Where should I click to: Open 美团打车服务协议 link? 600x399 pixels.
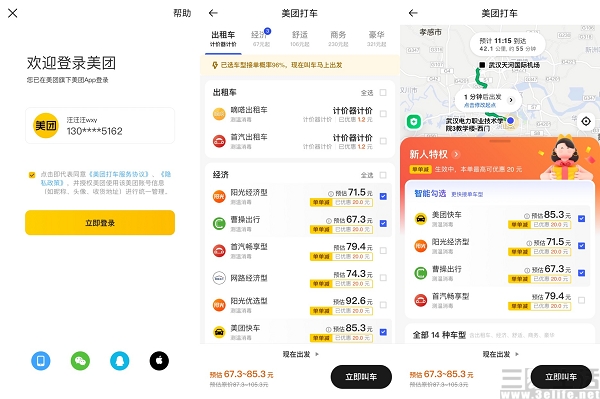(x=118, y=174)
